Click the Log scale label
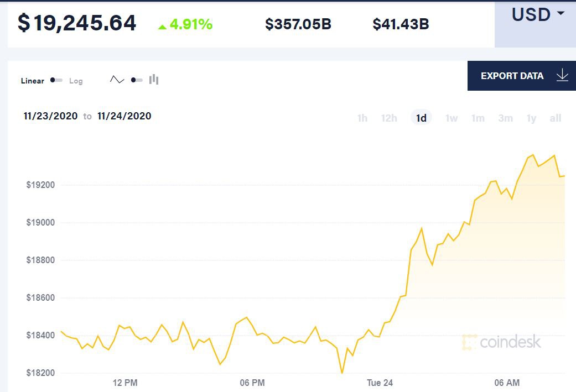 [x=76, y=81]
